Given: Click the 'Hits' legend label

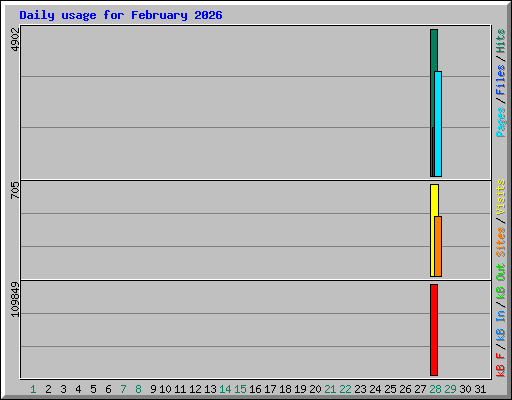Looking at the screenshot, I should click(501, 41).
